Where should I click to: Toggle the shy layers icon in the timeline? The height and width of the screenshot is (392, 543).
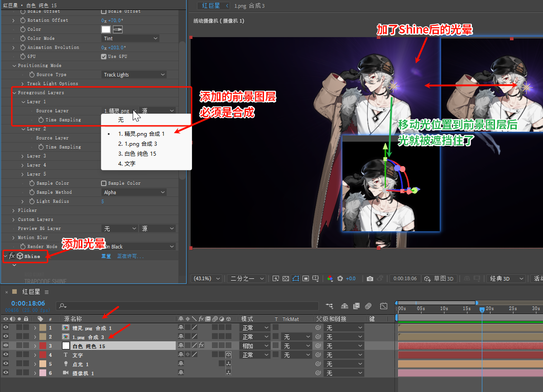pos(345,306)
